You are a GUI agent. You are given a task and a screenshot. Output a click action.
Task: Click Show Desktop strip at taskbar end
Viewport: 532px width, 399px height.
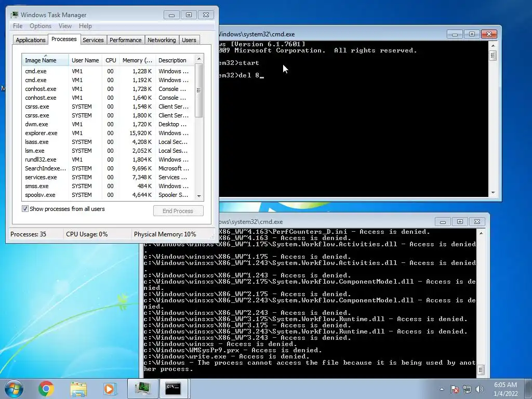(529, 389)
